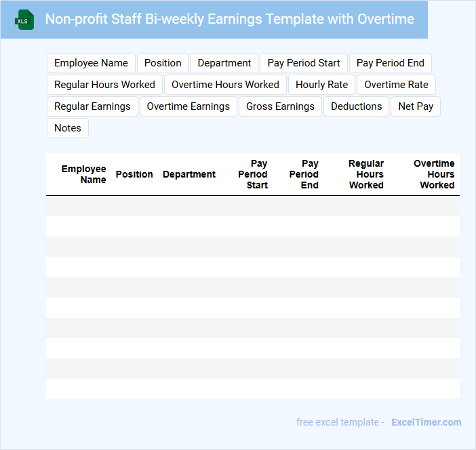Click the green XLS file icon
Screen dimensions: 476x450
point(24,20)
